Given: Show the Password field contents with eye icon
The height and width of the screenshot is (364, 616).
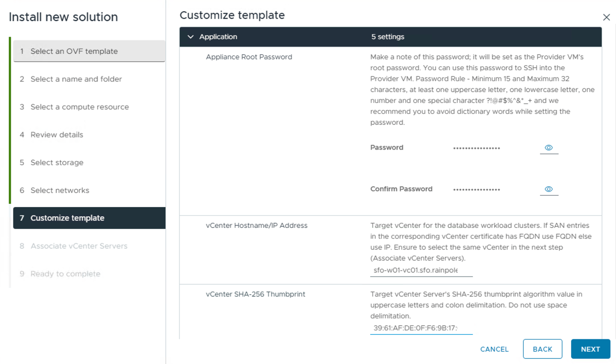Looking at the screenshot, I should pyautogui.click(x=549, y=148).
